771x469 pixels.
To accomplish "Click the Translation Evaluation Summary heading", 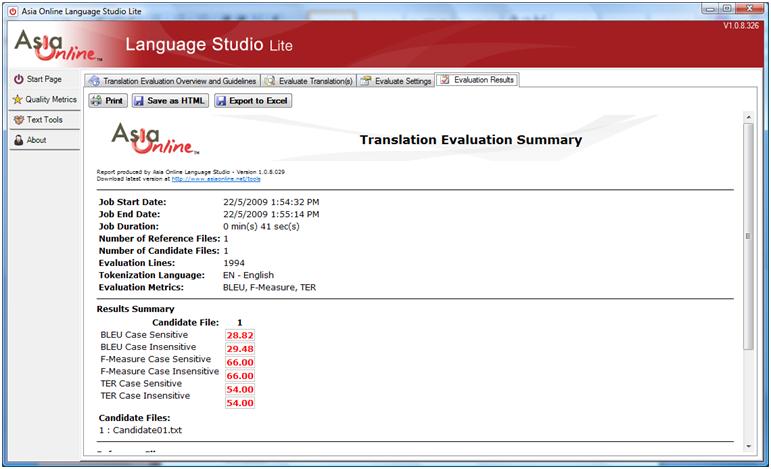I will [x=471, y=140].
